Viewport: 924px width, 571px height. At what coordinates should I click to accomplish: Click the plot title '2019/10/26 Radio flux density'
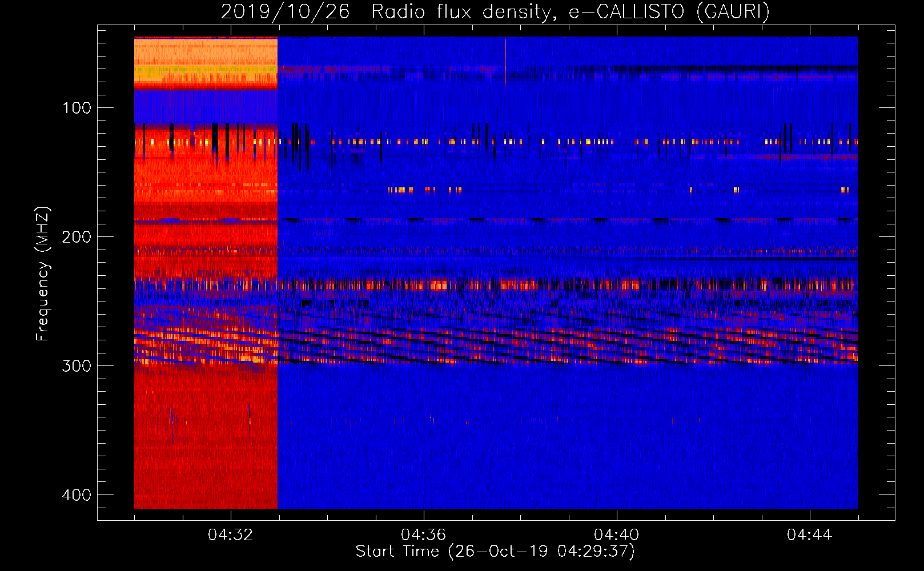(x=495, y=12)
